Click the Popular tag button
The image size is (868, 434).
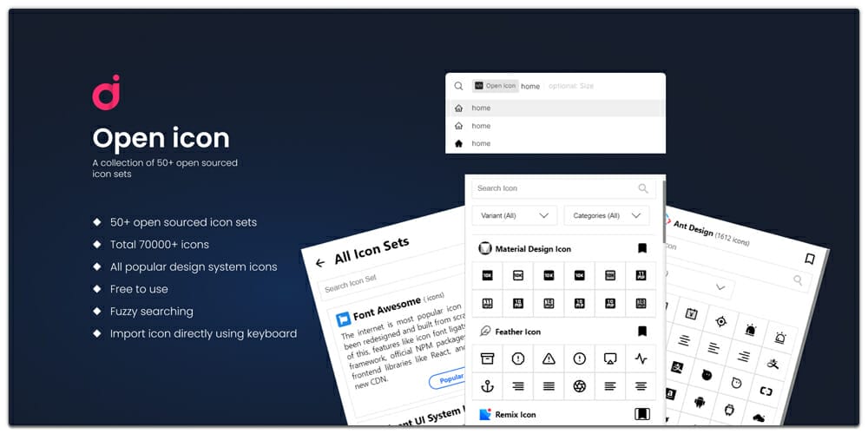click(x=449, y=379)
